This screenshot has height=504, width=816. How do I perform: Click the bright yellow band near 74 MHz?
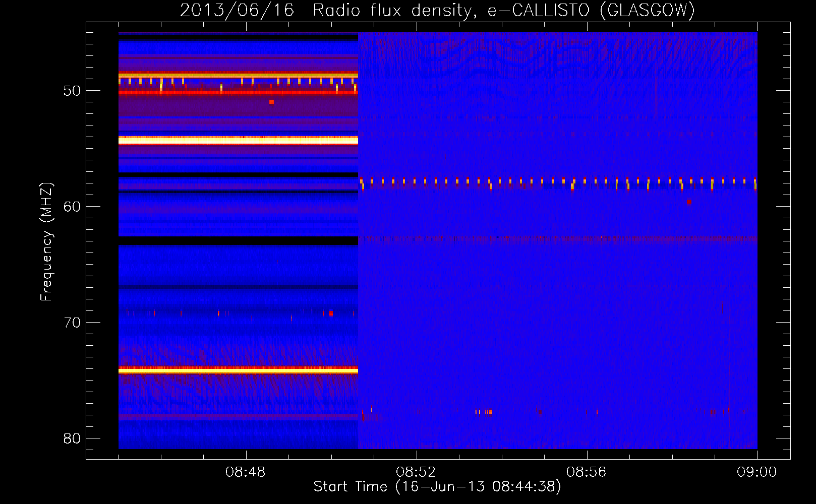(x=238, y=370)
